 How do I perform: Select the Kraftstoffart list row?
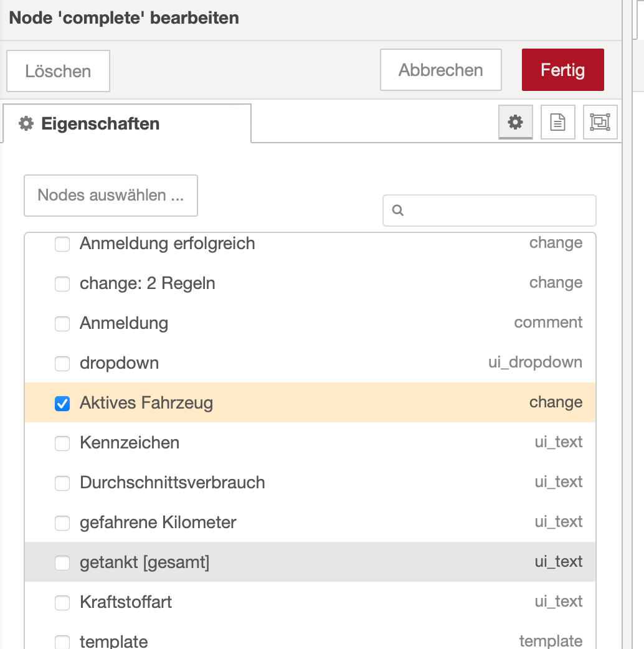[x=310, y=602]
